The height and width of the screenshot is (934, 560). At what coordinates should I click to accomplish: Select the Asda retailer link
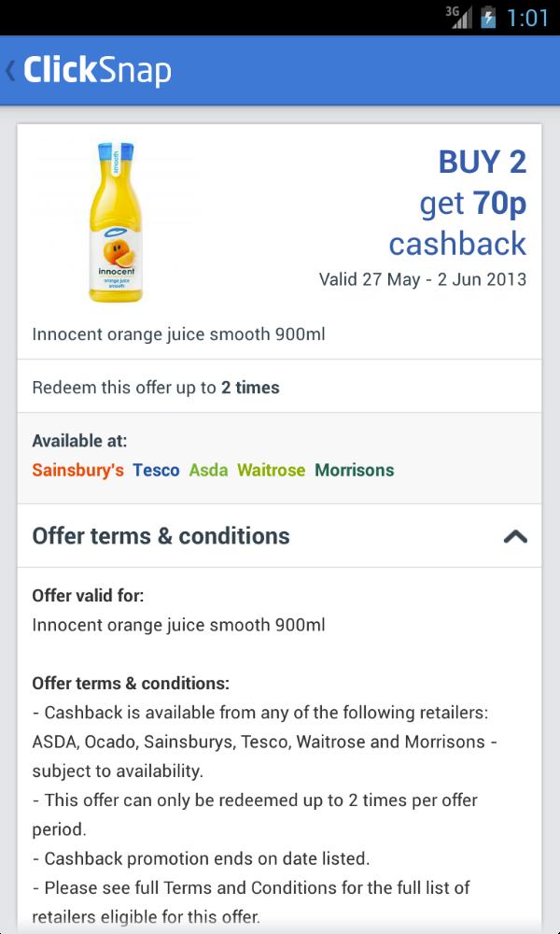point(208,470)
